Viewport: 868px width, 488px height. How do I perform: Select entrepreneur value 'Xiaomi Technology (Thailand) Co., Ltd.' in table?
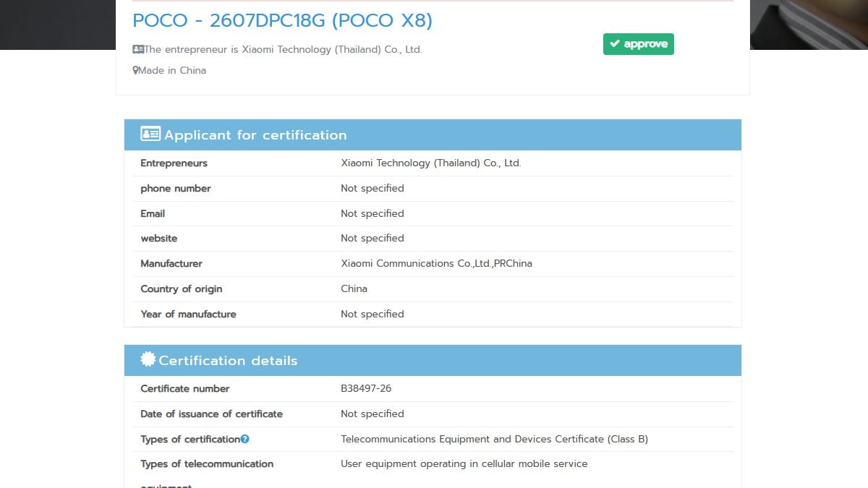tap(431, 163)
